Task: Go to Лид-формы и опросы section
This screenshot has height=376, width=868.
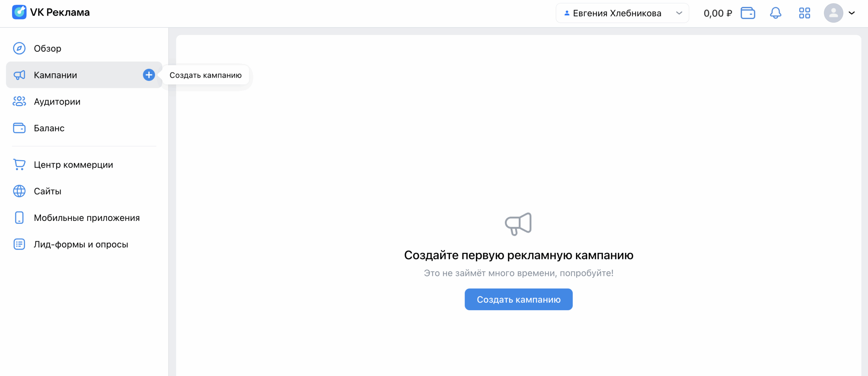Action: tap(81, 244)
